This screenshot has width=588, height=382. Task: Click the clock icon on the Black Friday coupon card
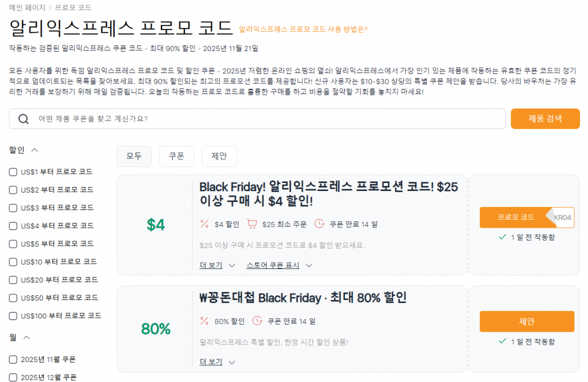[x=320, y=224]
